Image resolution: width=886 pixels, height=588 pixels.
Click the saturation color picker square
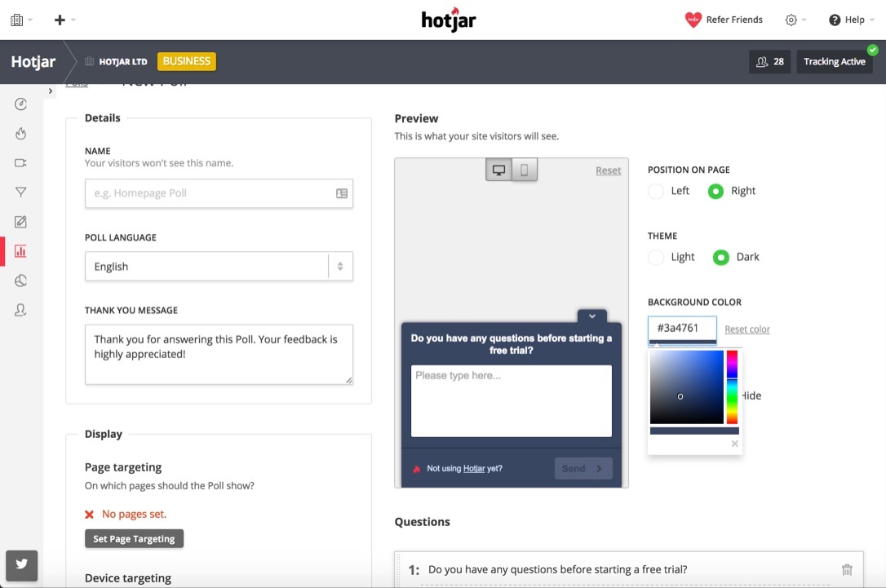(x=687, y=387)
